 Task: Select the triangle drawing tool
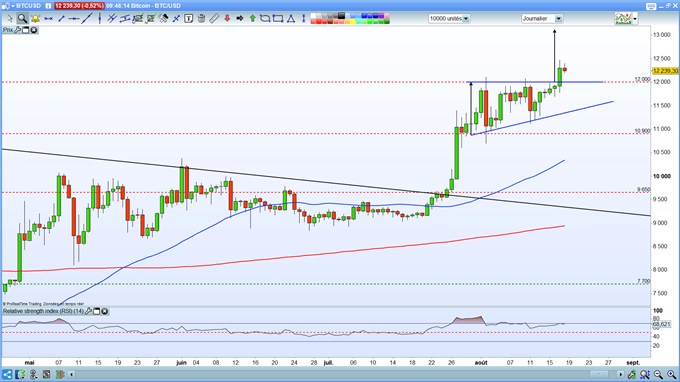pos(291,19)
